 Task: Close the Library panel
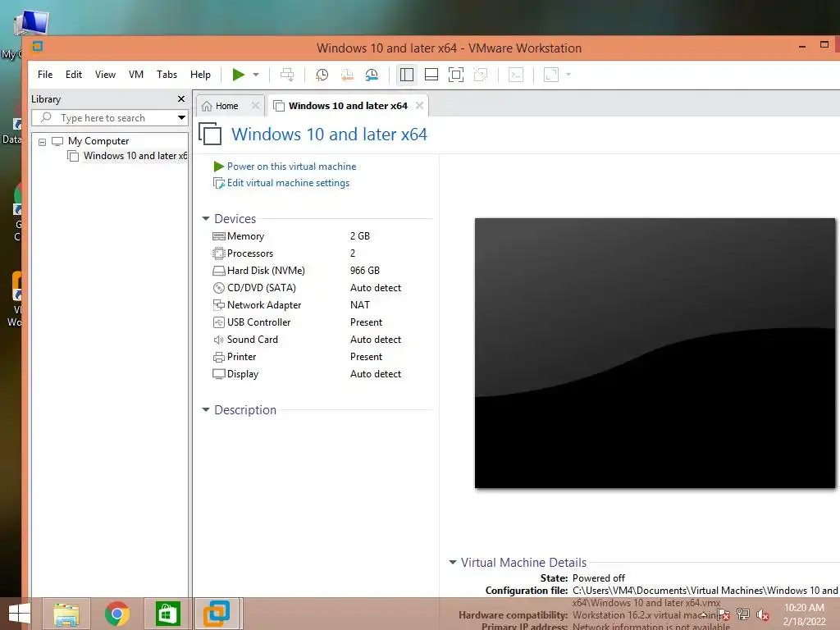(x=181, y=99)
